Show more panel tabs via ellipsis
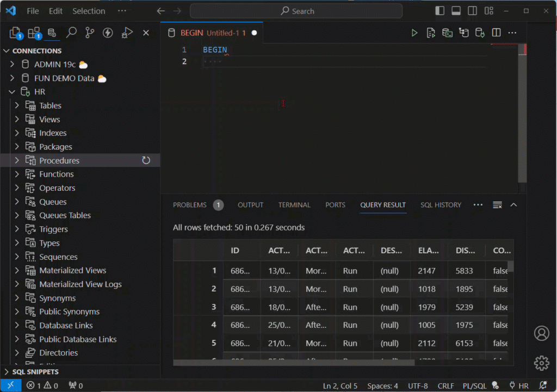Screen dimensions: 557x392 [478, 205]
